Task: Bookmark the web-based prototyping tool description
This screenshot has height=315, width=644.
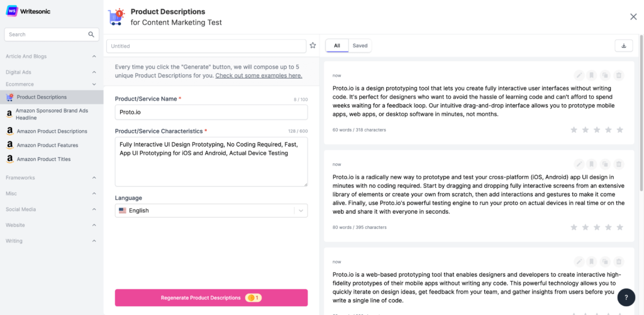Action: point(591,262)
